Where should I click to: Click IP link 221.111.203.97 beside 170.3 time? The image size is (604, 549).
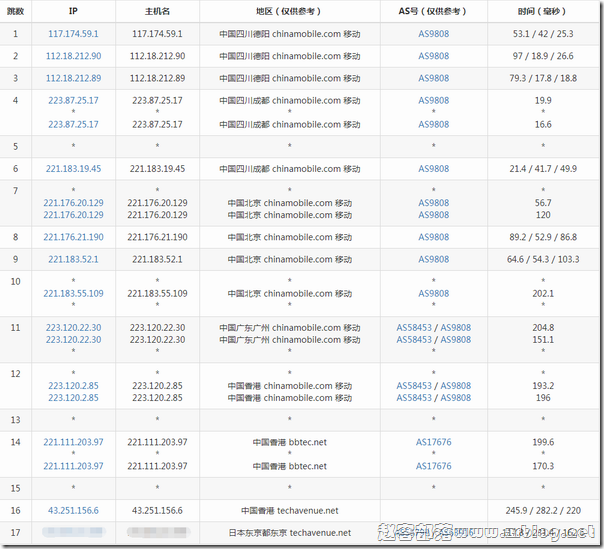(73, 466)
